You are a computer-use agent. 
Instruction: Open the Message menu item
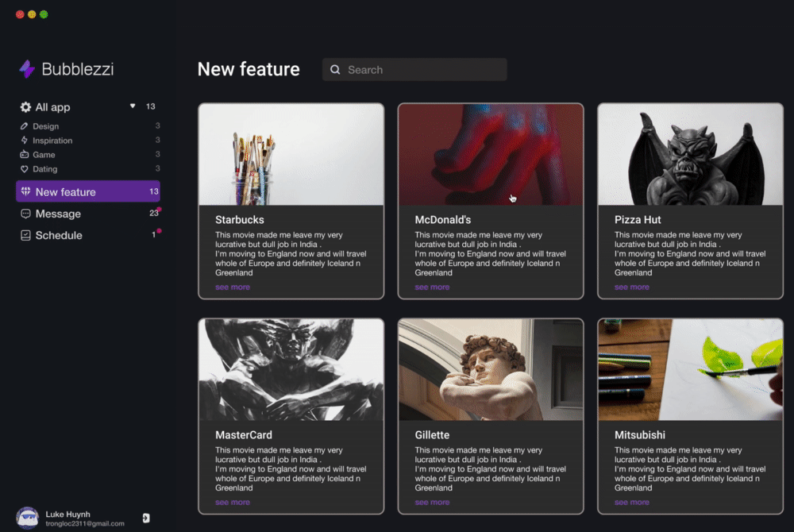[x=58, y=214]
